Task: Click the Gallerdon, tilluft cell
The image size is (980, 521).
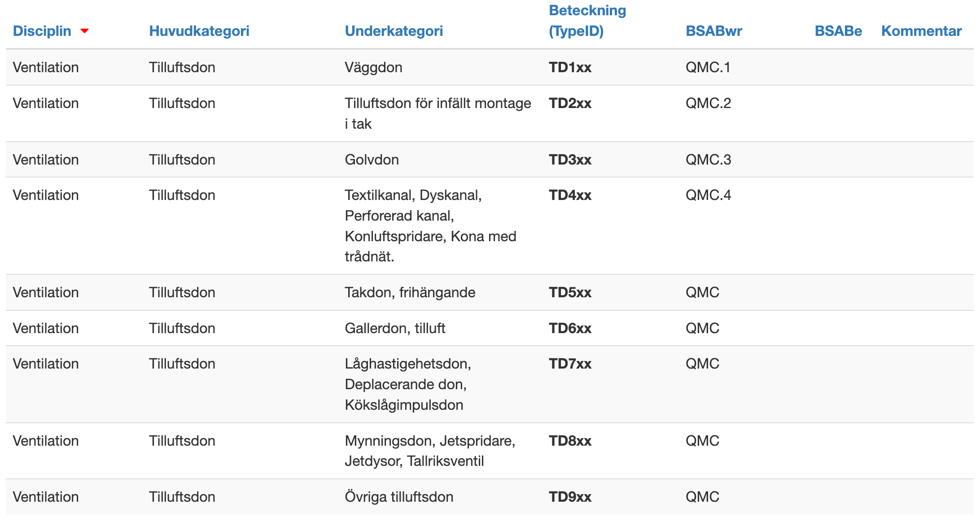Action: [x=395, y=328]
